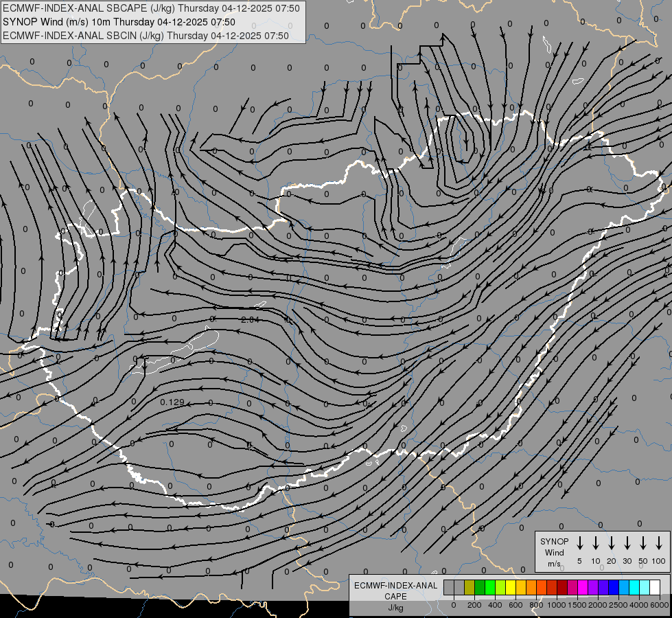
Task: Click the 20 m/s wind arrow in SYNOP legend
Action: [x=612, y=543]
